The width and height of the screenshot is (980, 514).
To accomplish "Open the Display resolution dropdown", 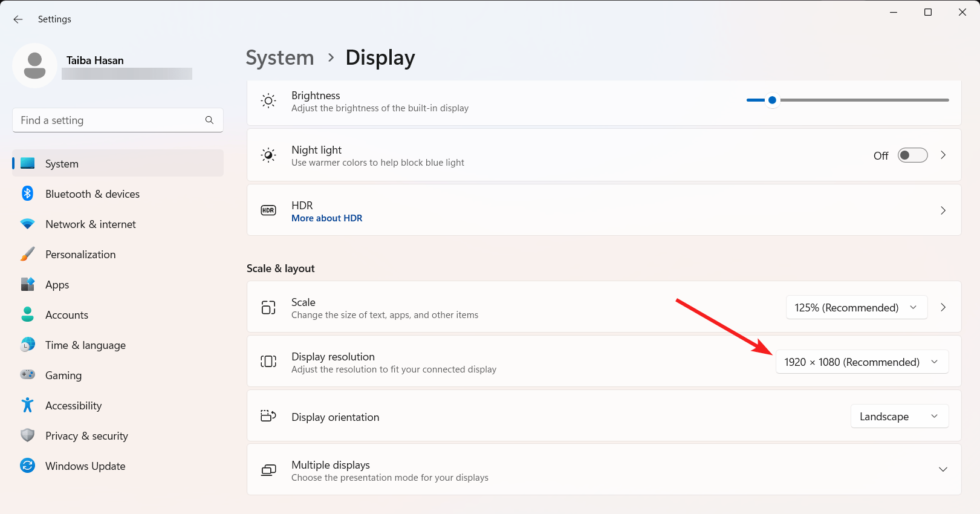I will (862, 362).
